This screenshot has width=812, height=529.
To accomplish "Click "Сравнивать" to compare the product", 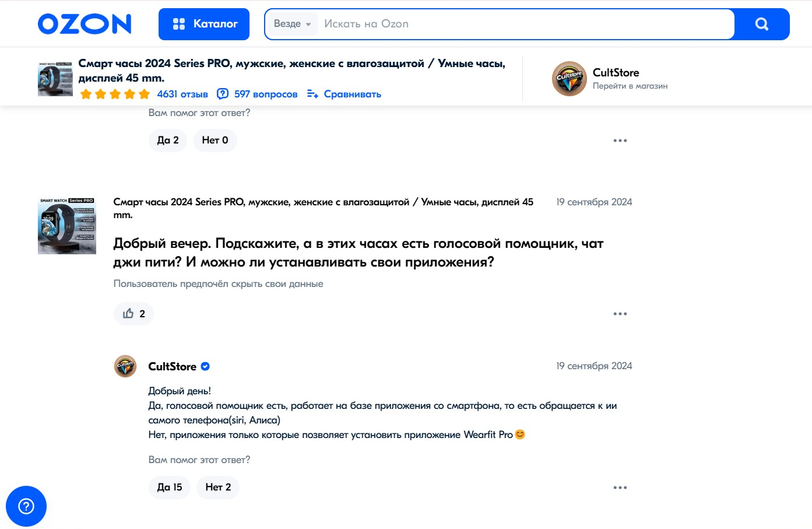I will (345, 94).
